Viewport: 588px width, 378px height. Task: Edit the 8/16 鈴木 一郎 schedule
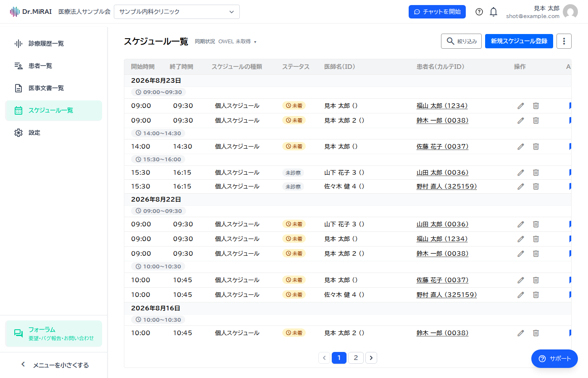(x=521, y=333)
